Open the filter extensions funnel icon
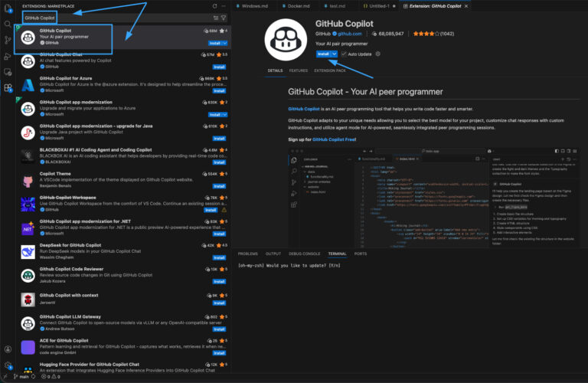This screenshot has height=383, width=588. (x=224, y=18)
